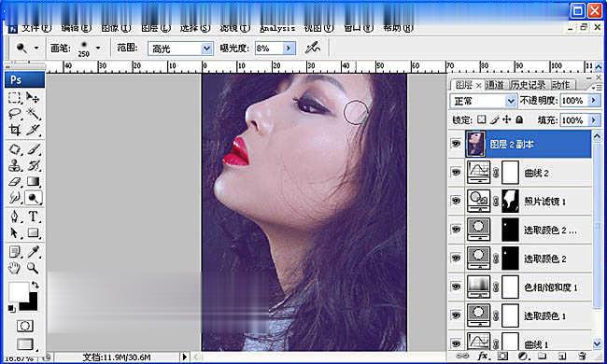Select the Gradient tool
The width and height of the screenshot is (607, 364).
click(34, 182)
